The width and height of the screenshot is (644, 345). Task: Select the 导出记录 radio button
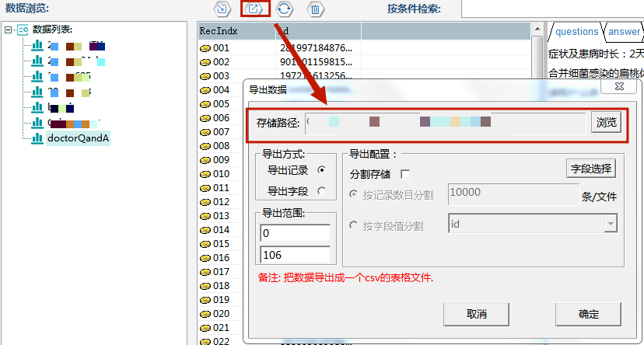click(x=321, y=170)
